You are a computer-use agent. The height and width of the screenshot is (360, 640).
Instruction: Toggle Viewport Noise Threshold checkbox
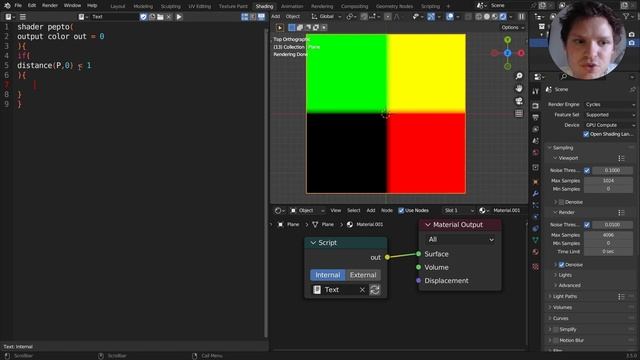587,170
